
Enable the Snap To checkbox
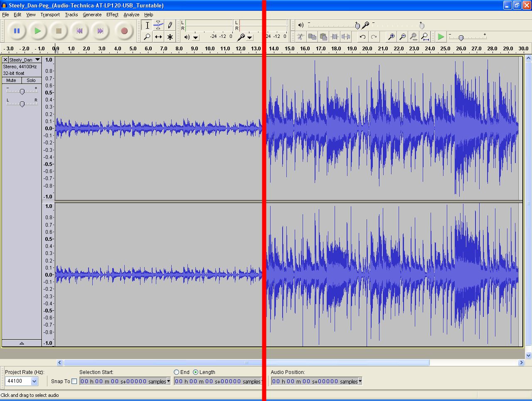point(74,381)
